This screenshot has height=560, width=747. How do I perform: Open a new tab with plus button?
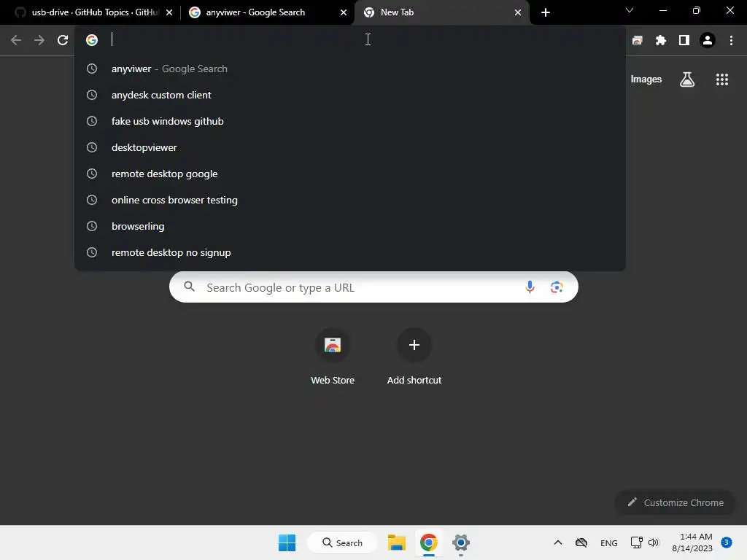pos(546,12)
